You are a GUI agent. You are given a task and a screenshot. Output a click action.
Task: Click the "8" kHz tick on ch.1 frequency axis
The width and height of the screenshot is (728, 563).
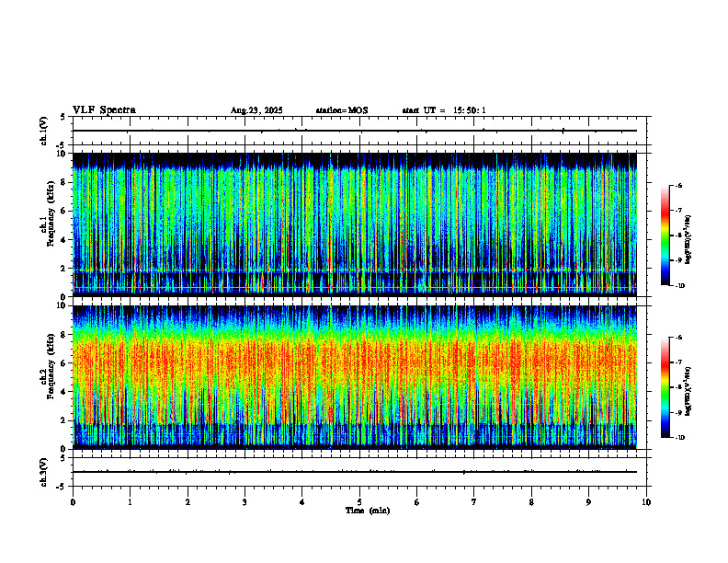[x=64, y=182]
